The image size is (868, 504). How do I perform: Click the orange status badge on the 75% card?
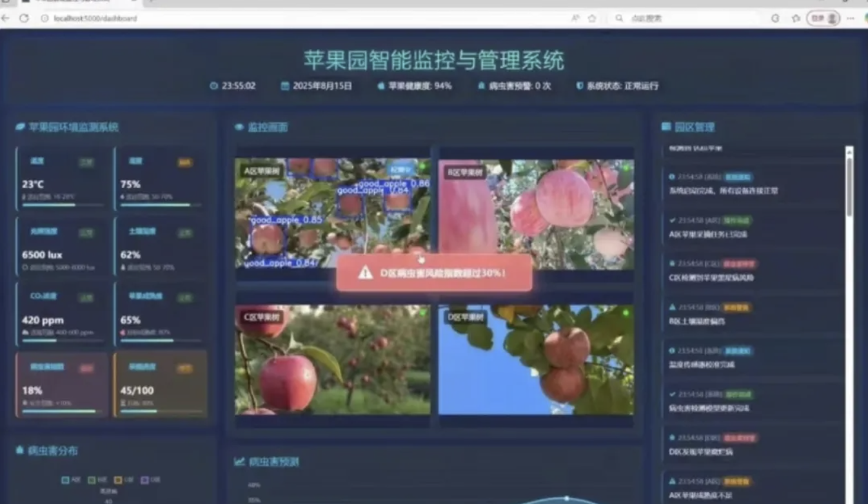tap(184, 163)
